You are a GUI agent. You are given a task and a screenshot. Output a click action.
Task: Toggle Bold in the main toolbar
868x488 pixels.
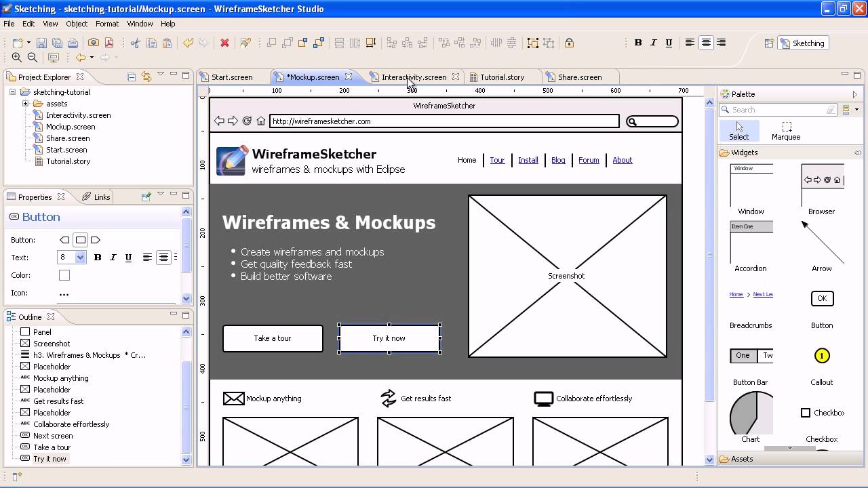(x=637, y=43)
